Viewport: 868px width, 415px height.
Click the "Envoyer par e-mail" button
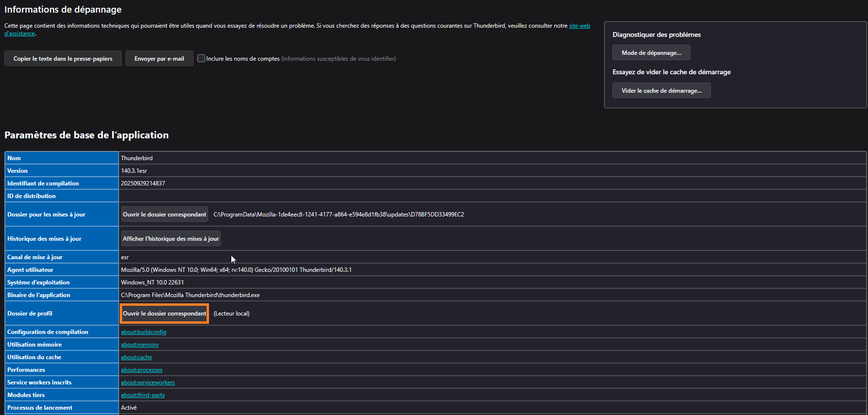click(159, 59)
